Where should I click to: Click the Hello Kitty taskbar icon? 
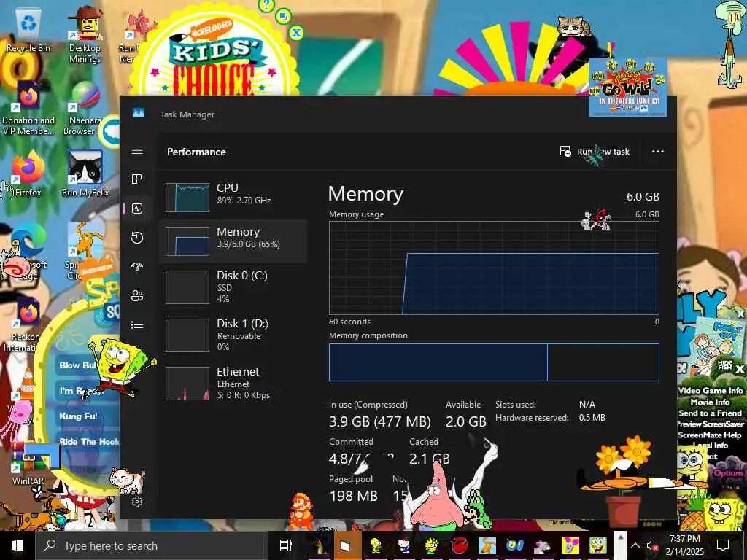tap(404, 545)
